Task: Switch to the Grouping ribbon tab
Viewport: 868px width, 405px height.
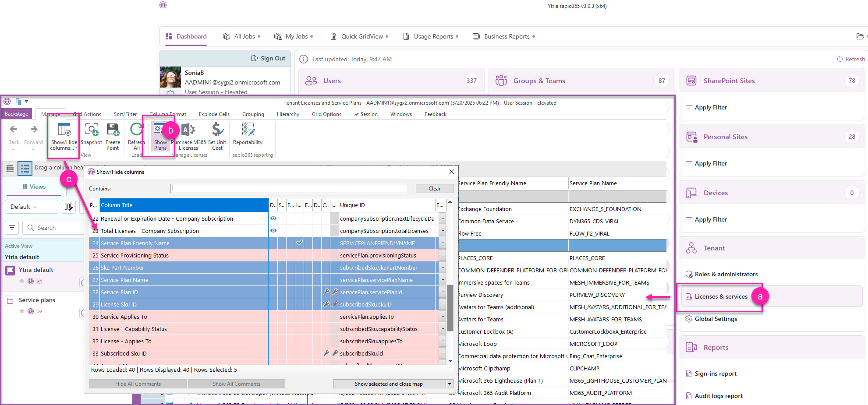Action: 253,114
